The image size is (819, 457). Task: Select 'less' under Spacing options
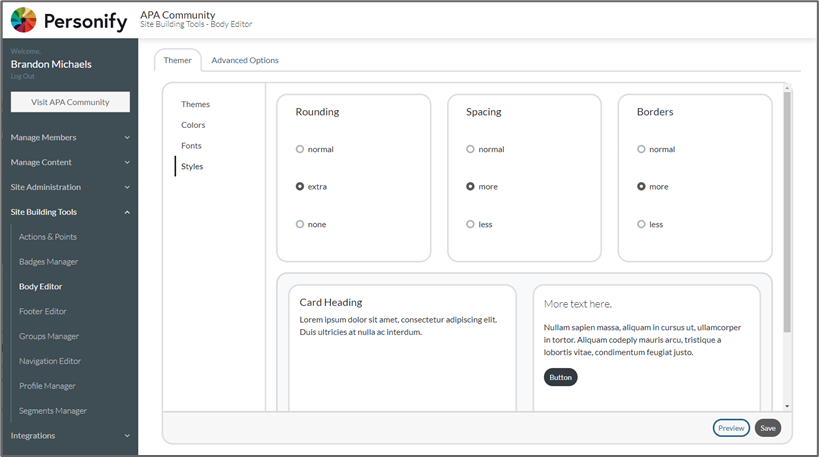[x=470, y=224]
